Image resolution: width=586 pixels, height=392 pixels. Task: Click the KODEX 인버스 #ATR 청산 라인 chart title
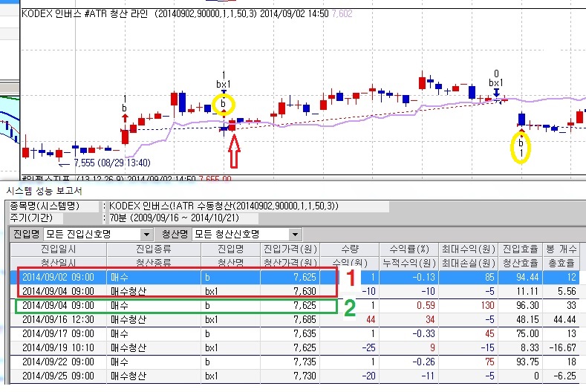tap(85, 14)
